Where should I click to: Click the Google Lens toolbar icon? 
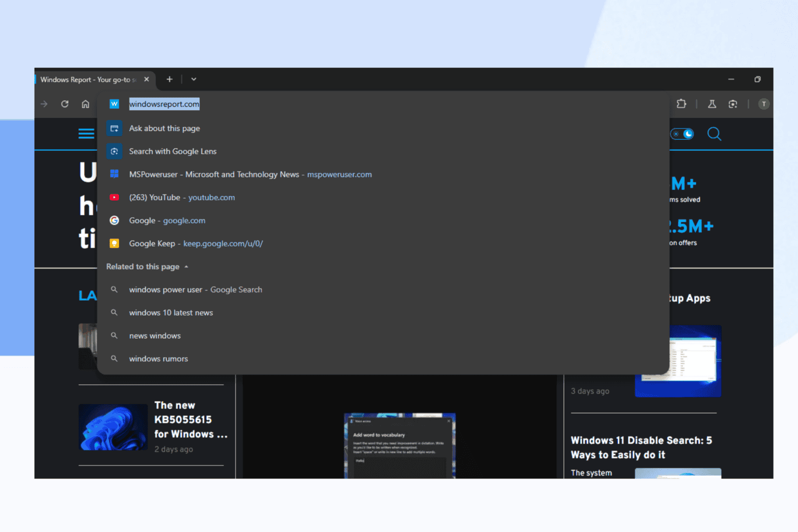pyautogui.click(x=733, y=104)
